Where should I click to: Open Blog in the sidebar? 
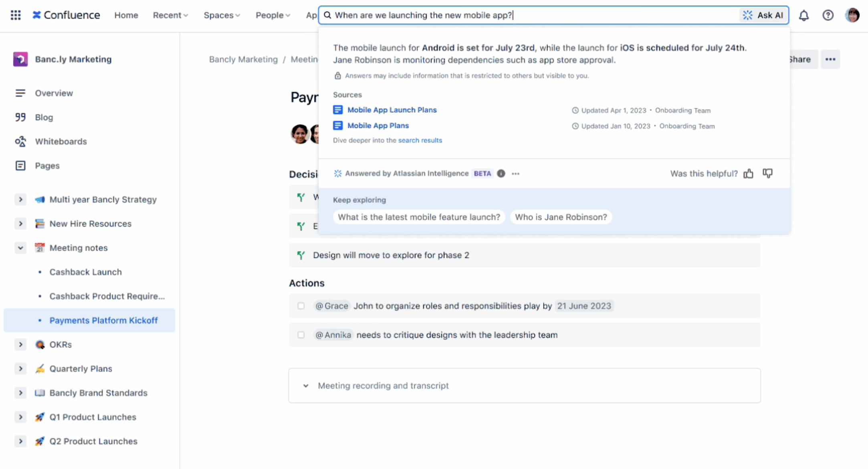tap(44, 117)
